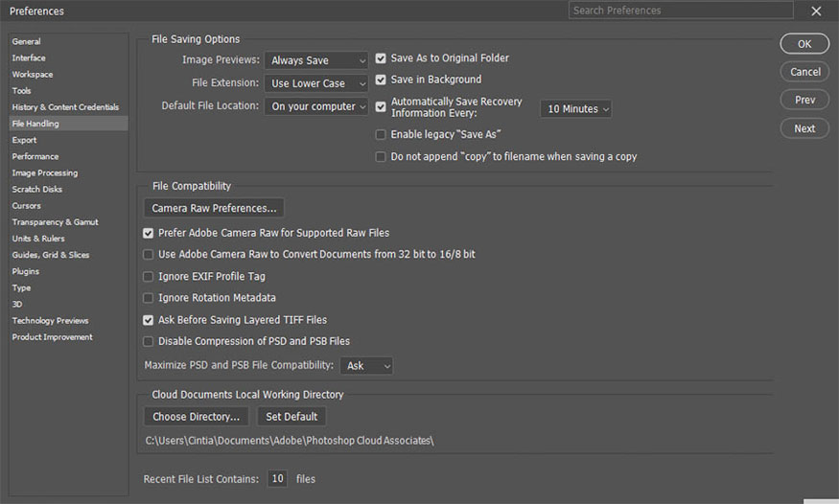
Task: Open the recovery interval 10 Minutes dropdown
Action: (x=575, y=109)
